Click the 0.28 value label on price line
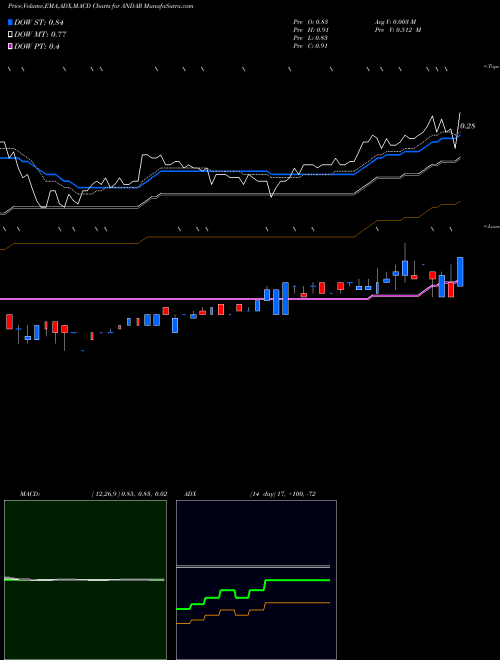Screen dimensions: 500x660 click(468, 126)
